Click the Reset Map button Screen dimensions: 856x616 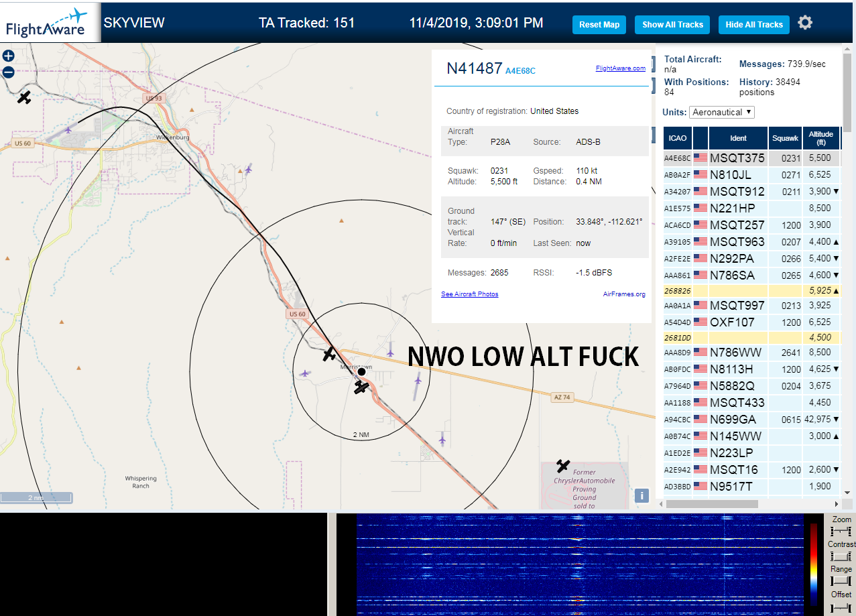pyautogui.click(x=599, y=25)
